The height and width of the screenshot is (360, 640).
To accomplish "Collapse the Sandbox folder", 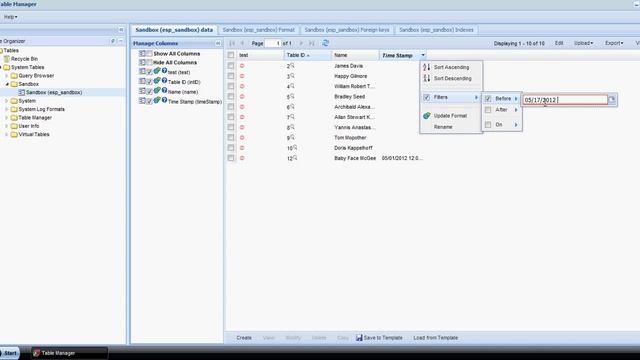I will [7, 84].
